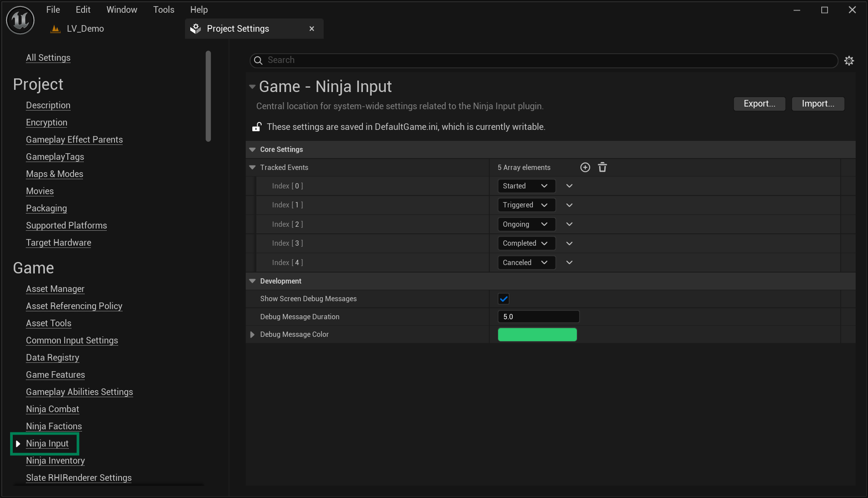
Task: Click the Debug Message Duration field
Action: (x=538, y=317)
